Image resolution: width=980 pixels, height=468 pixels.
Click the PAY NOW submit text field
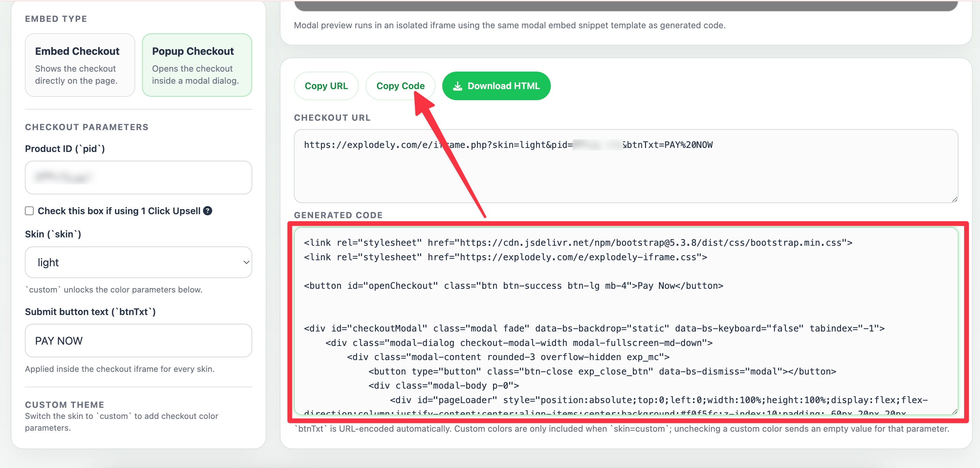(138, 340)
